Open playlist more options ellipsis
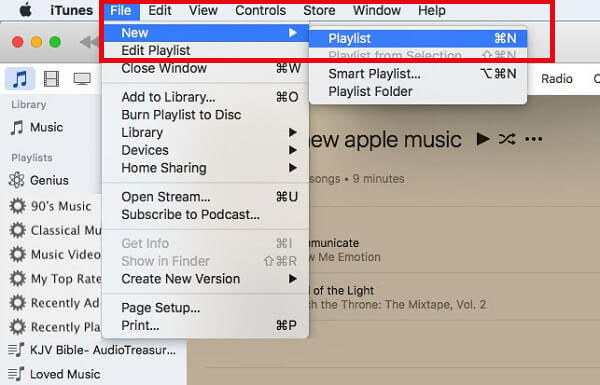 click(x=534, y=139)
